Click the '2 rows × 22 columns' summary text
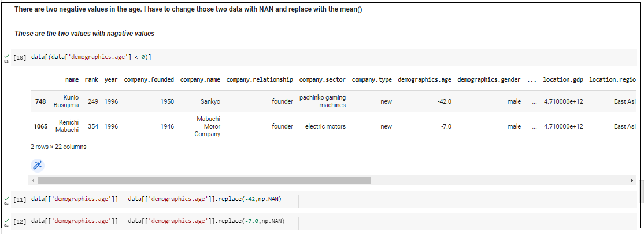The width and height of the screenshot is (644, 234). coord(58,147)
